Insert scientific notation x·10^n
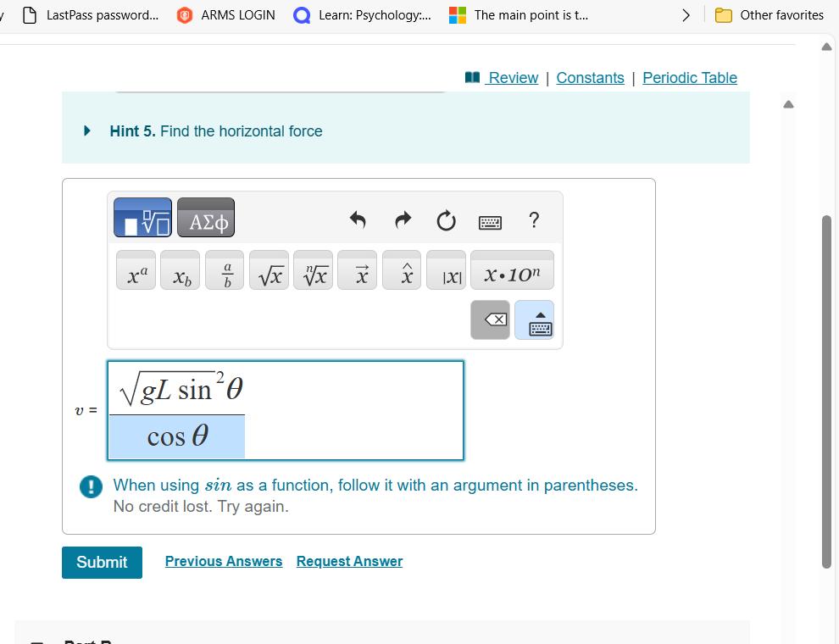Viewport: 839px width, 644px height. tap(512, 270)
